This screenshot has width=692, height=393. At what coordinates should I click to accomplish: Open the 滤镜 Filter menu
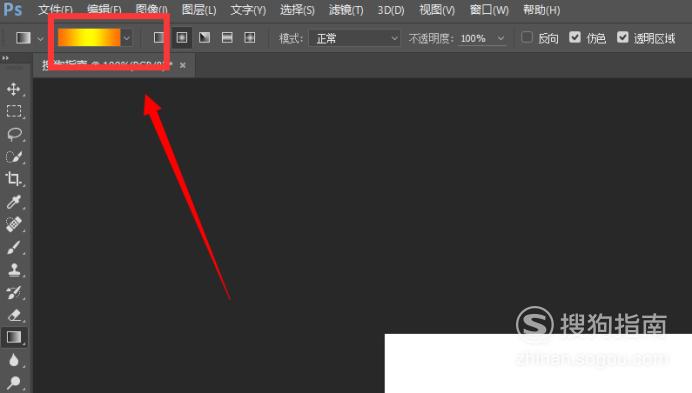[x=346, y=10]
